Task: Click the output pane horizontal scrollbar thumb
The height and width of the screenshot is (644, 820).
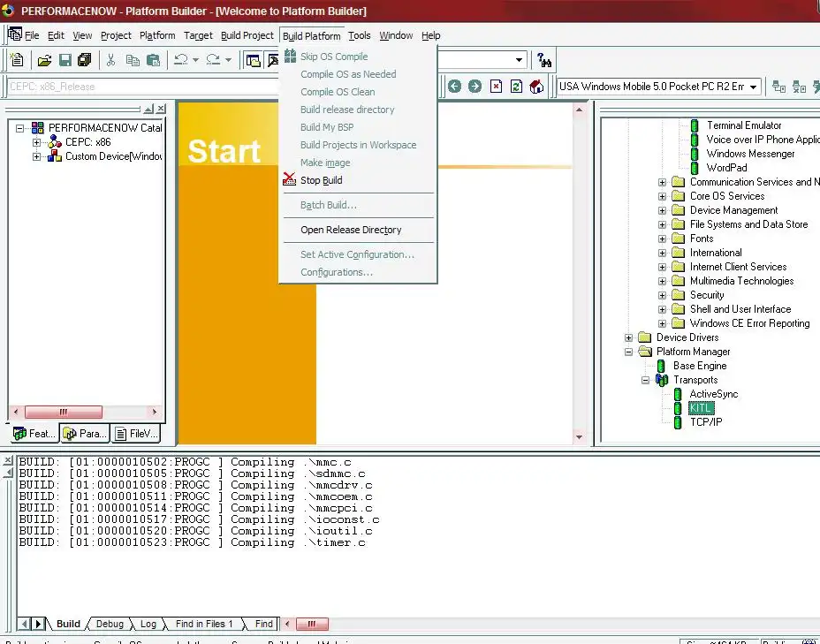Action: click(x=312, y=624)
